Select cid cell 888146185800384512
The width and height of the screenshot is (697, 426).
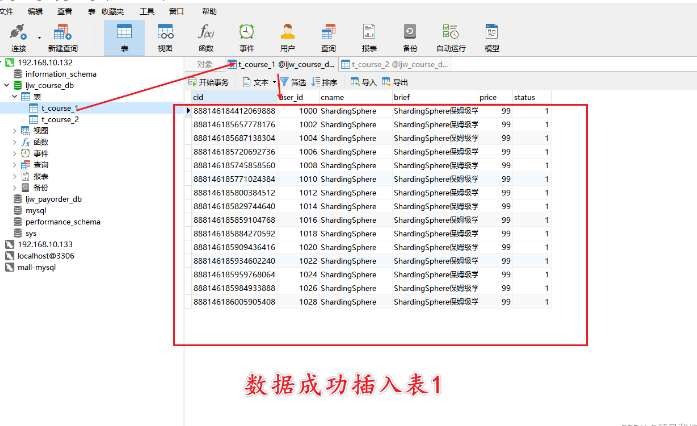(234, 193)
